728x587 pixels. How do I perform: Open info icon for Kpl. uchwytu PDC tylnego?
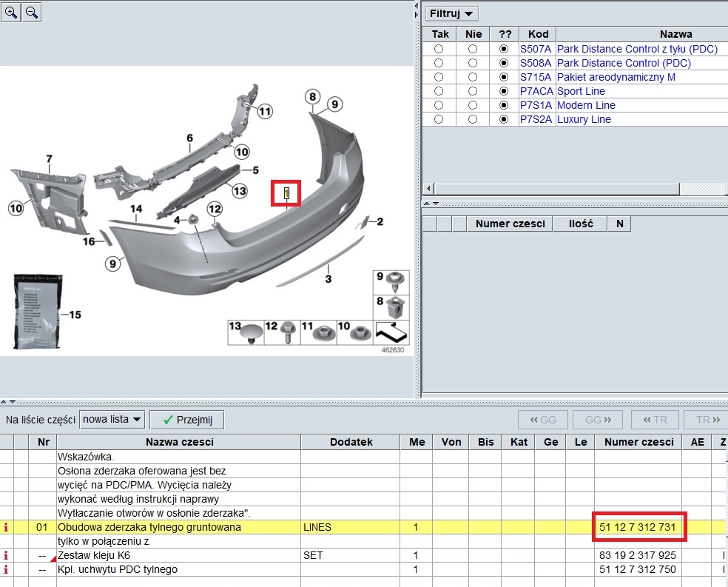(7, 569)
